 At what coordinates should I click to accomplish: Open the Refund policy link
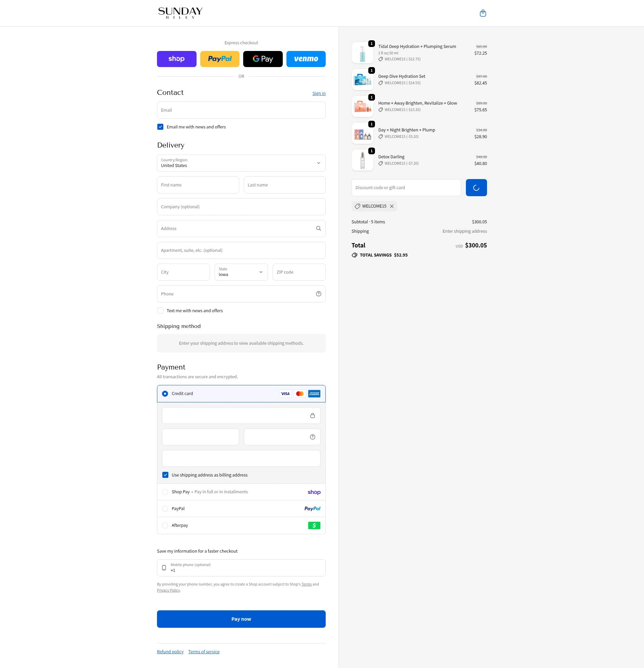170,652
